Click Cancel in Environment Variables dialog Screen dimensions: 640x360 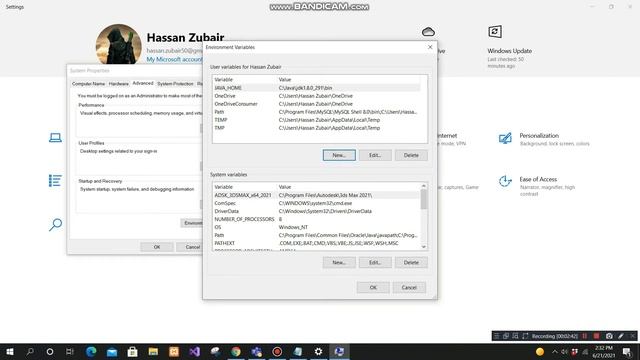click(x=409, y=287)
